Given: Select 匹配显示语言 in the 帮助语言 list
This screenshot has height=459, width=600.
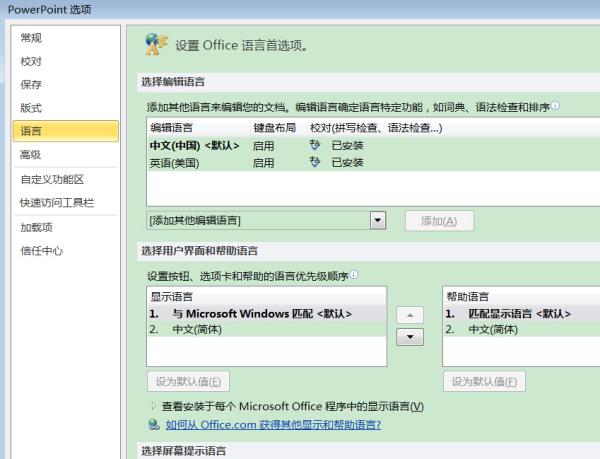Looking at the screenshot, I should coord(519,314).
